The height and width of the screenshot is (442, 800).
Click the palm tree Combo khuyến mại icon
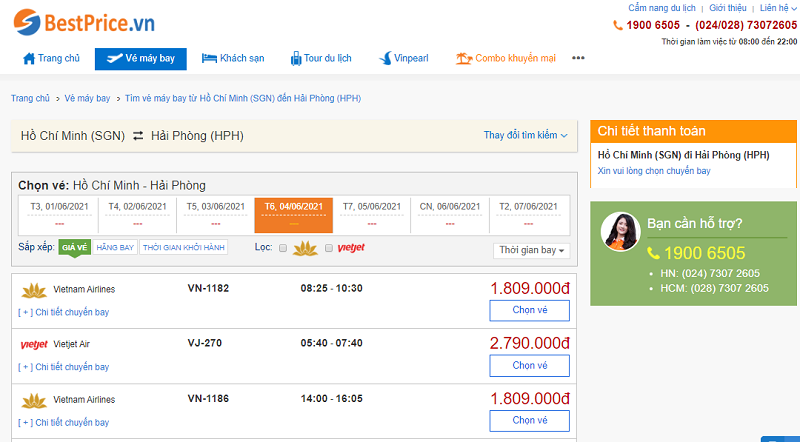tap(464, 58)
